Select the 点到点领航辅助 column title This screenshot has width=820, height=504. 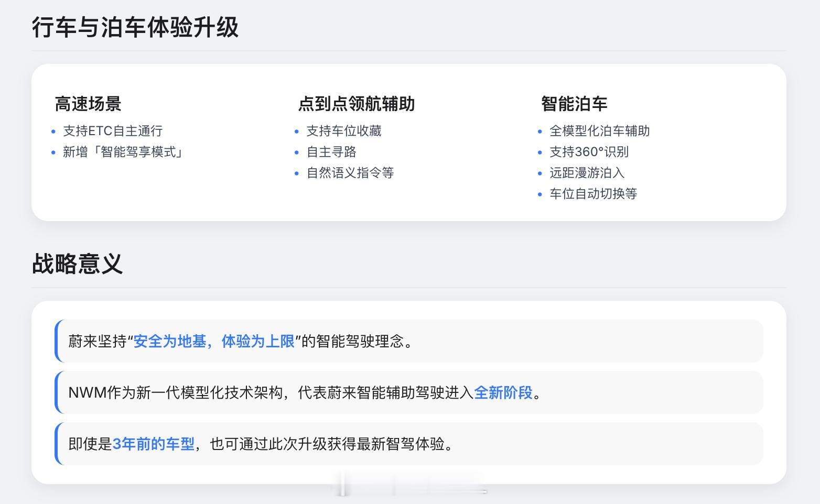(x=357, y=104)
